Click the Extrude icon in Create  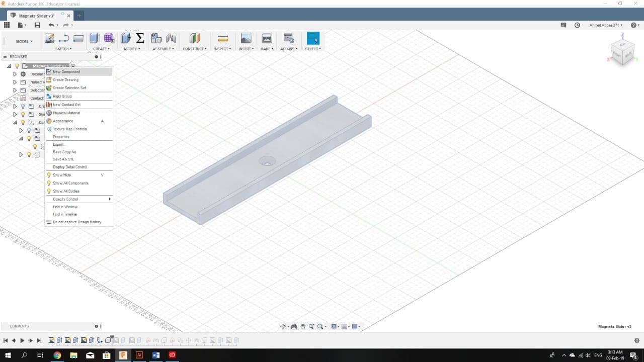[95, 38]
